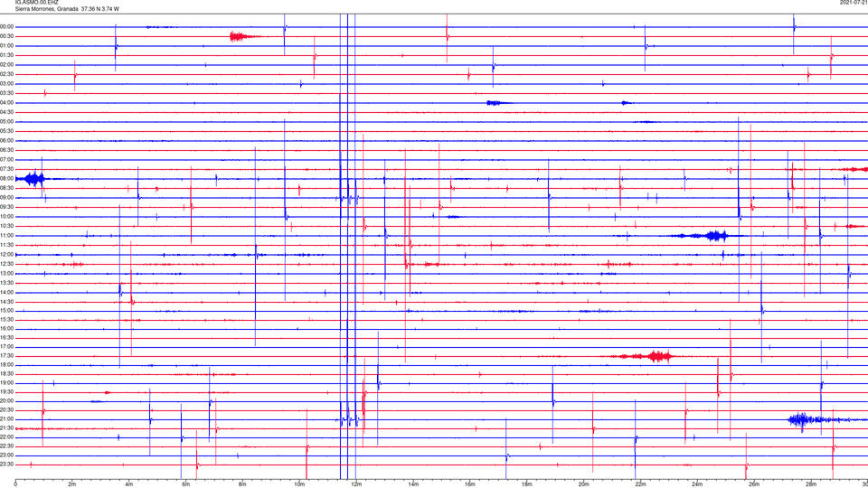Select the 13:30 trace time label
The width and height of the screenshot is (868, 488).
[x=7, y=283]
